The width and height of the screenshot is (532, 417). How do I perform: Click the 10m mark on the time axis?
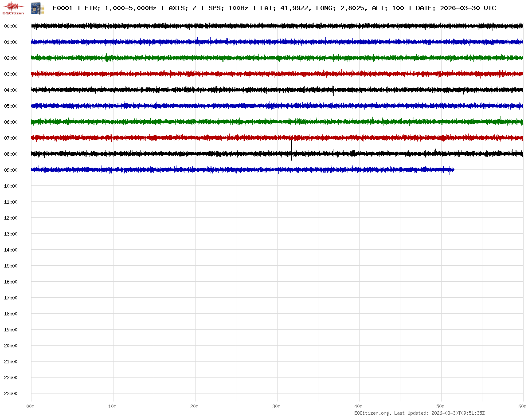tap(113, 406)
